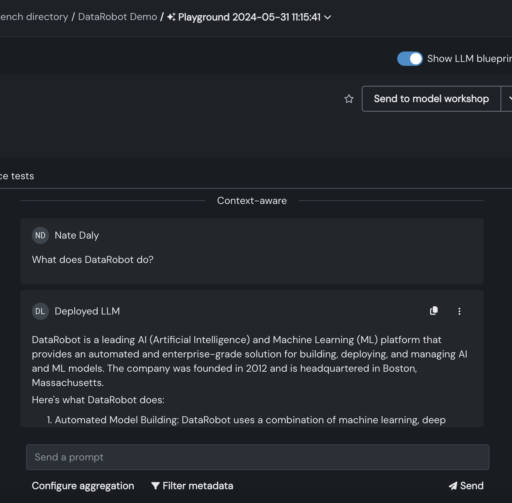Click the text Here's what DataRobot does:
This screenshot has height=503, width=512.
[x=98, y=400]
